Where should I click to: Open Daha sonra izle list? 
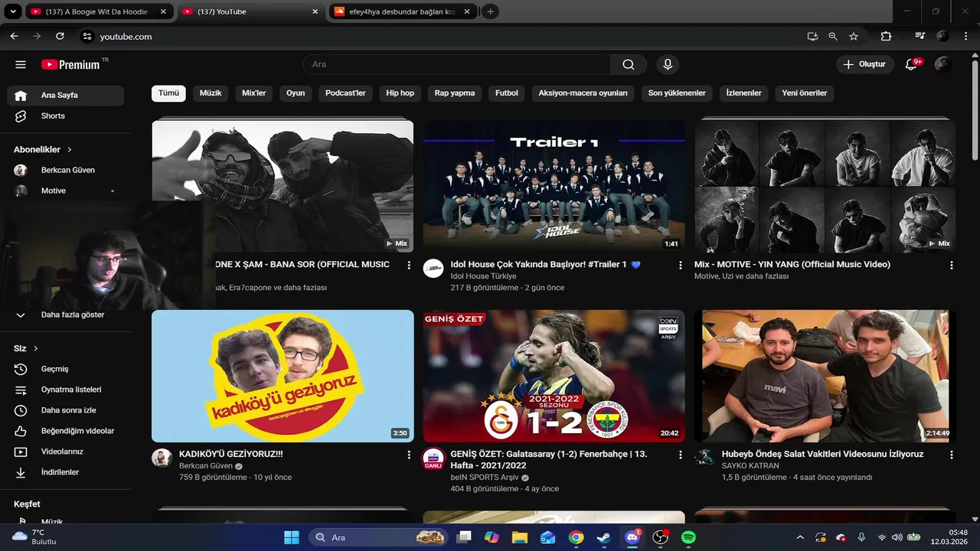point(66,410)
